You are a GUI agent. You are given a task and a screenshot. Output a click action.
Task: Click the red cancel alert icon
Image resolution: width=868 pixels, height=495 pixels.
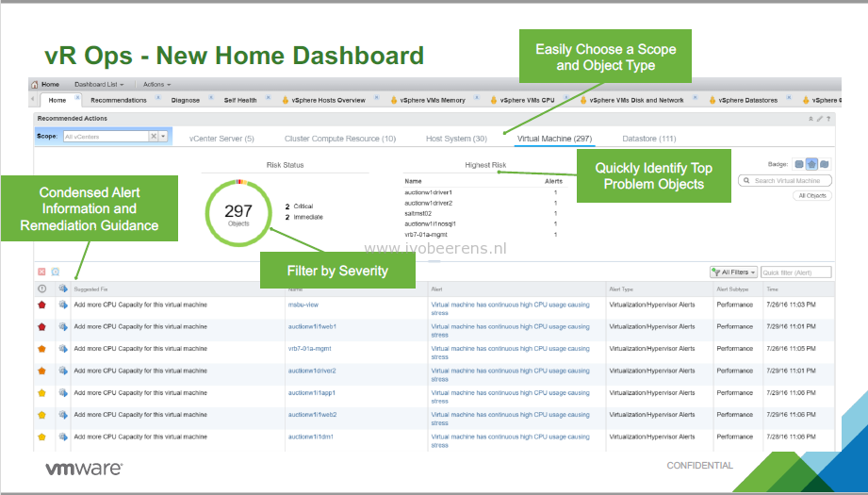(41, 272)
